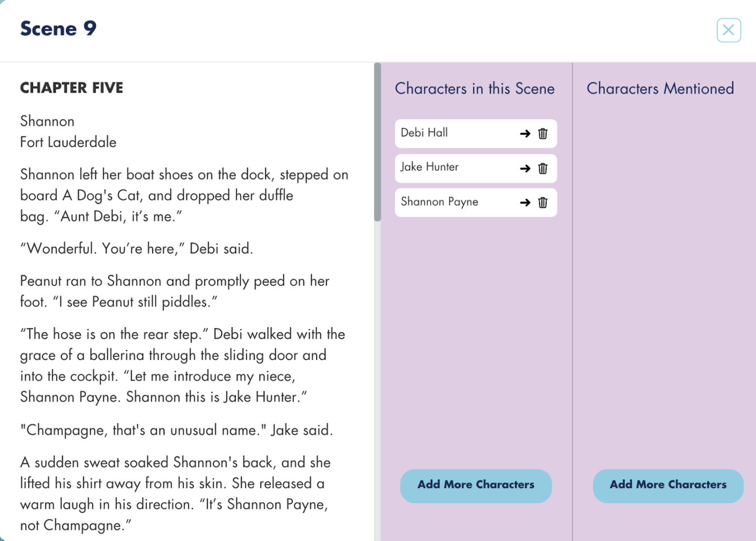This screenshot has width=756, height=541.
Task: Click the Scene 9 title
Action: click(x=58, y=28)
